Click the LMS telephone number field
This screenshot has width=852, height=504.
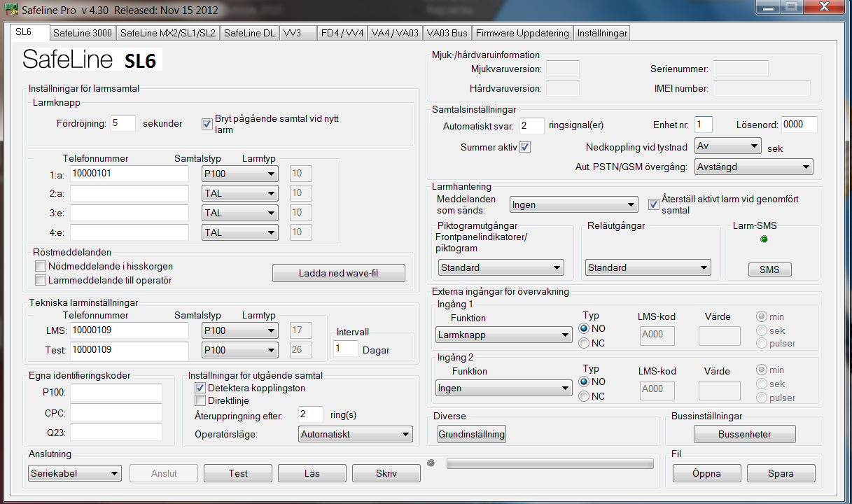tap(130, 330)
